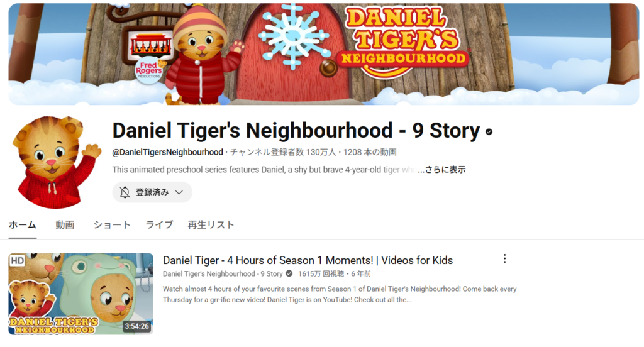
Task: Select the ホーム tab
Action: [x=23, y=224]
